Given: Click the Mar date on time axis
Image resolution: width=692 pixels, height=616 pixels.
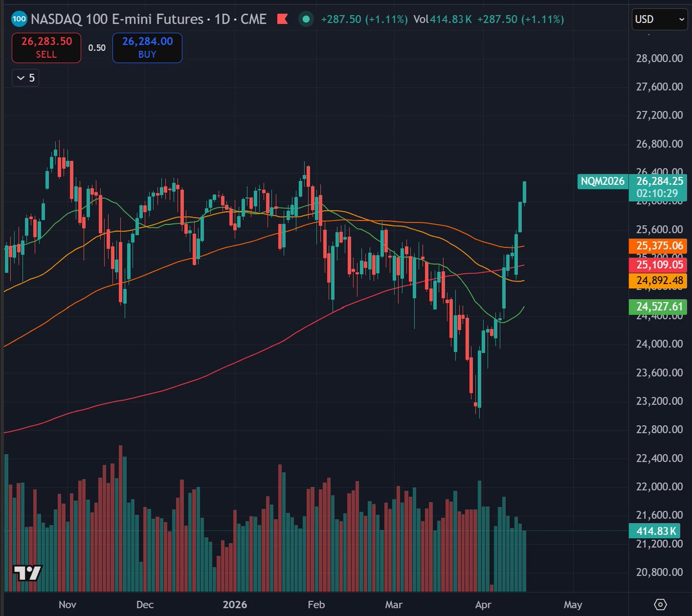Looking at the screenshot, I should (x=393, y=604).
